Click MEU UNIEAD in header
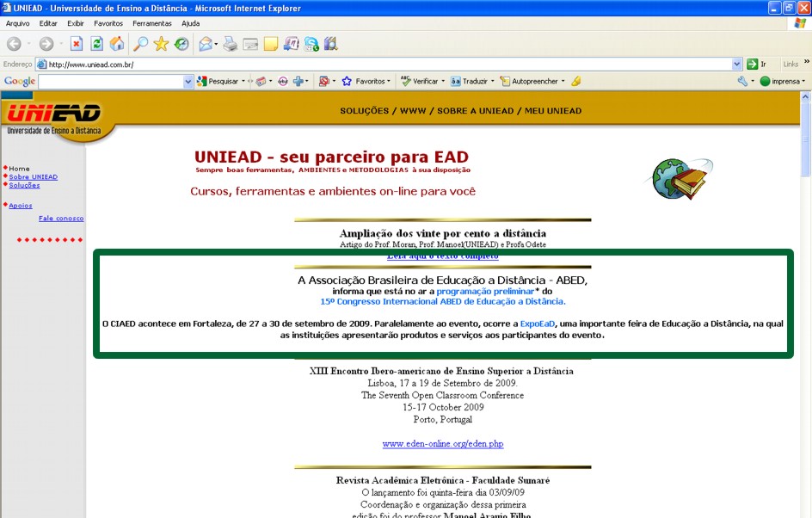812x518 pixels. click(x=553, y=111)
